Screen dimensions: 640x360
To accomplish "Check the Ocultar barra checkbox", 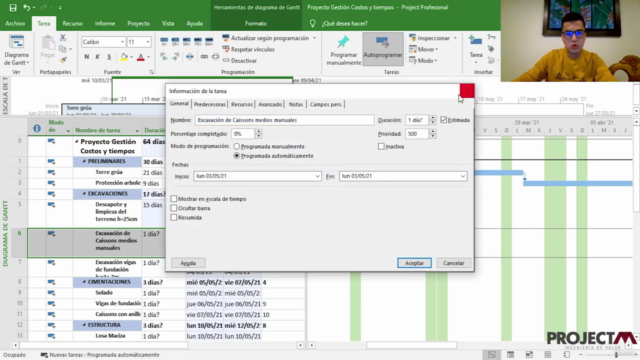I will point(174,208).
